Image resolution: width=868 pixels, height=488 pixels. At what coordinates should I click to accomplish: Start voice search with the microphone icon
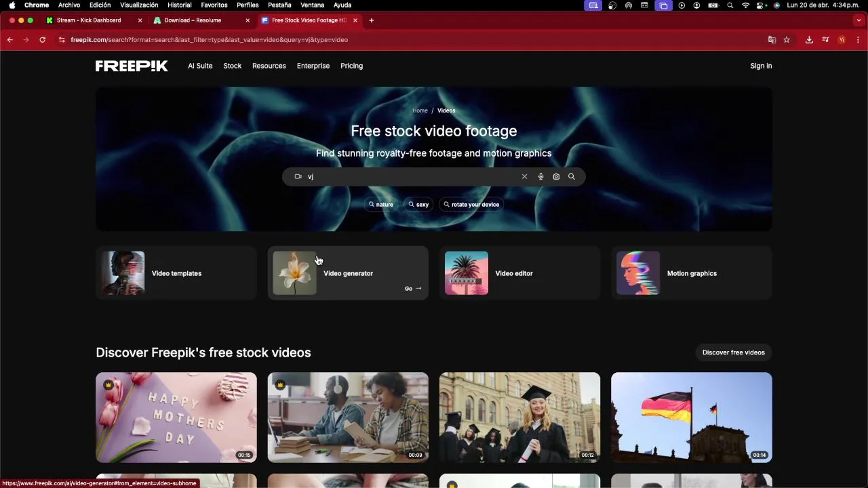[540, 176]
